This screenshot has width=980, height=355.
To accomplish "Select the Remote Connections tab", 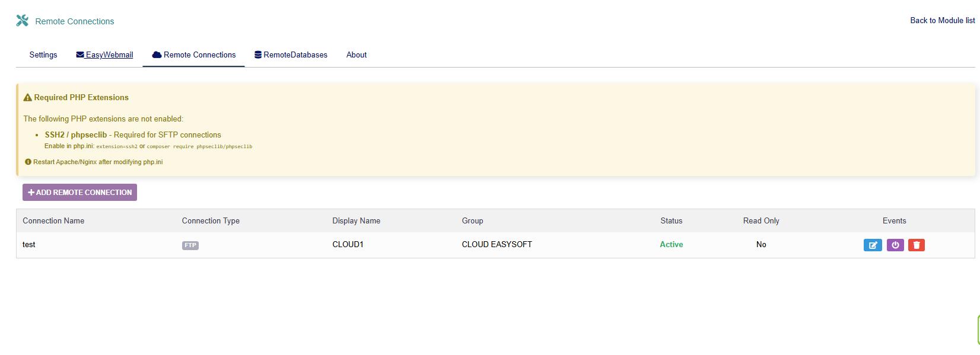I will pyautogui.click(x=194, y=55).
